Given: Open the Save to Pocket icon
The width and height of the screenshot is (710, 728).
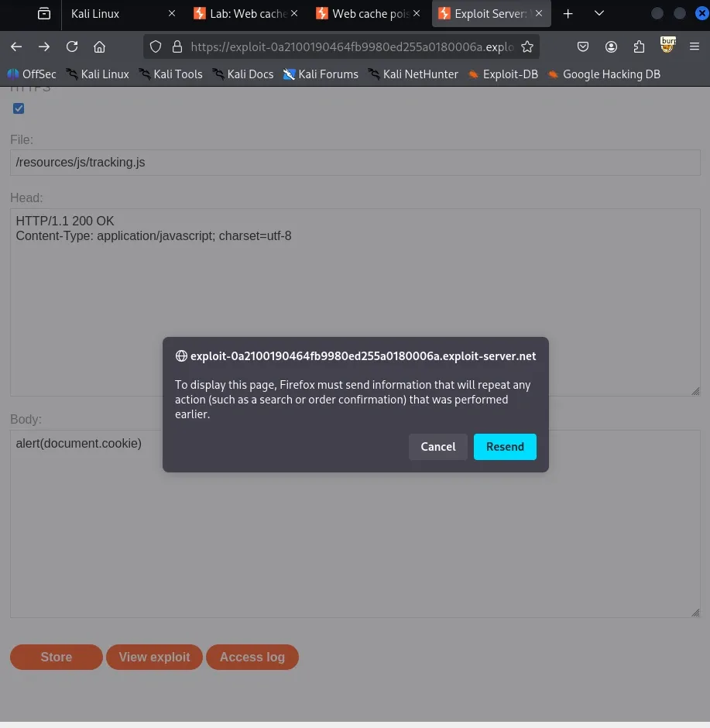Looking at the screenshot, I should (x=583, y=46).
